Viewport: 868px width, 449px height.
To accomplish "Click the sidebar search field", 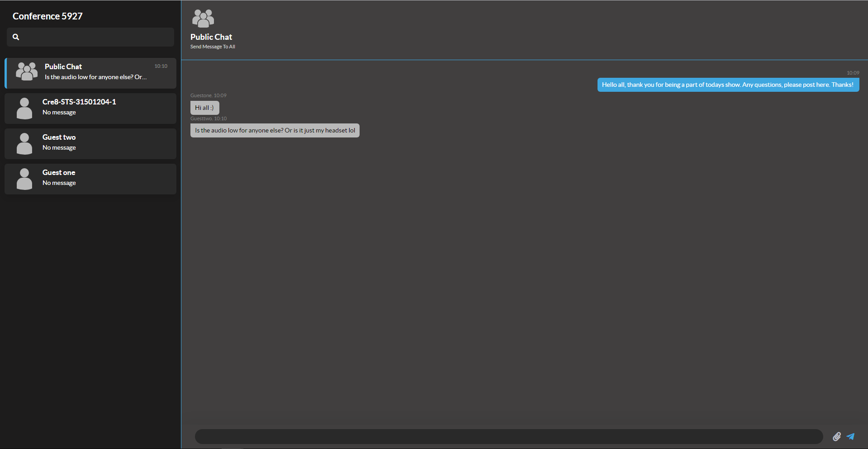I will 95,37.
